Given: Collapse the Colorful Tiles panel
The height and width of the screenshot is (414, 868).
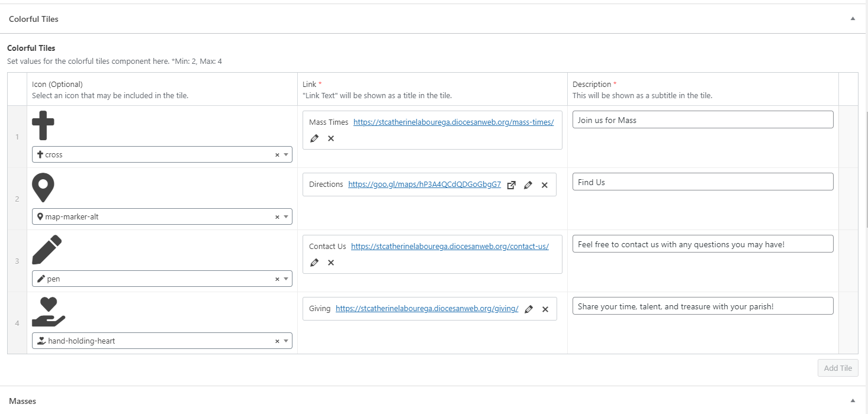Looking at the screenshot, I should point(853,19).
